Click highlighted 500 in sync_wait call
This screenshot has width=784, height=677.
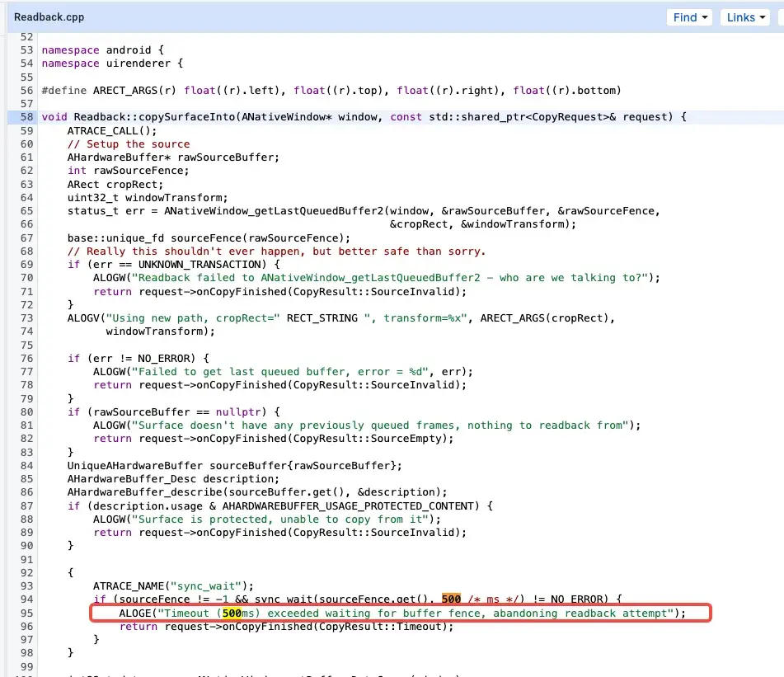pyautogui.click(x=451, y=599)
